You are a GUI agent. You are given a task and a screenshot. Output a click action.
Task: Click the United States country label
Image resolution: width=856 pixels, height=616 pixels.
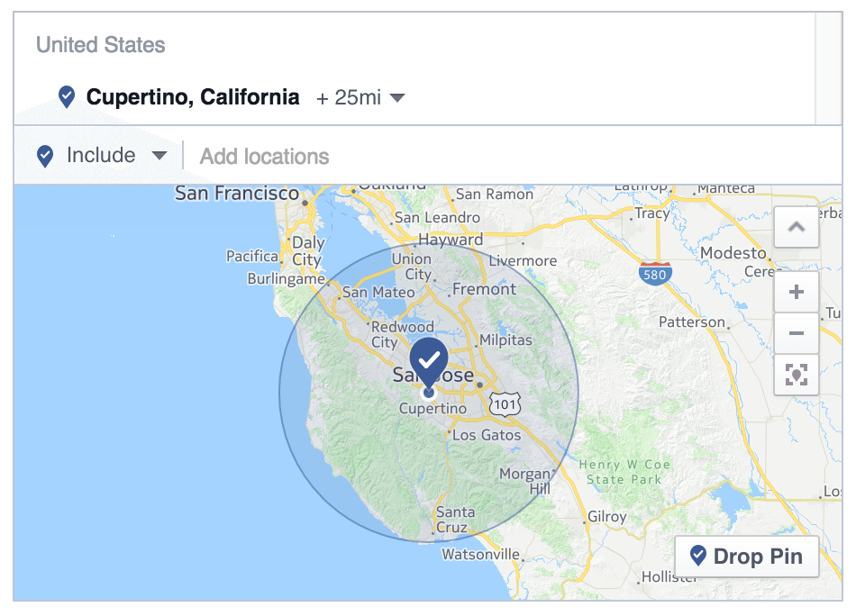click(101, 45)
